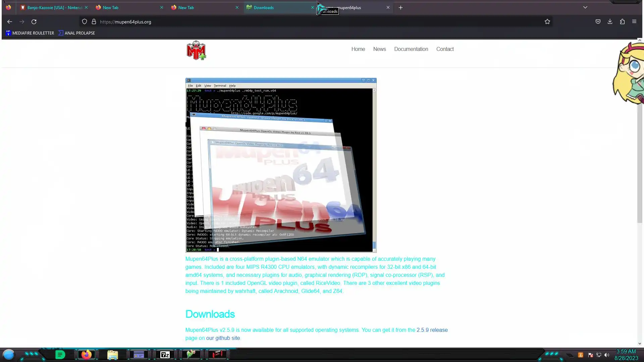
Task: Switch to the Banjo-Kazooie tab
Action: pyautogui.click(x=54, y=7)
